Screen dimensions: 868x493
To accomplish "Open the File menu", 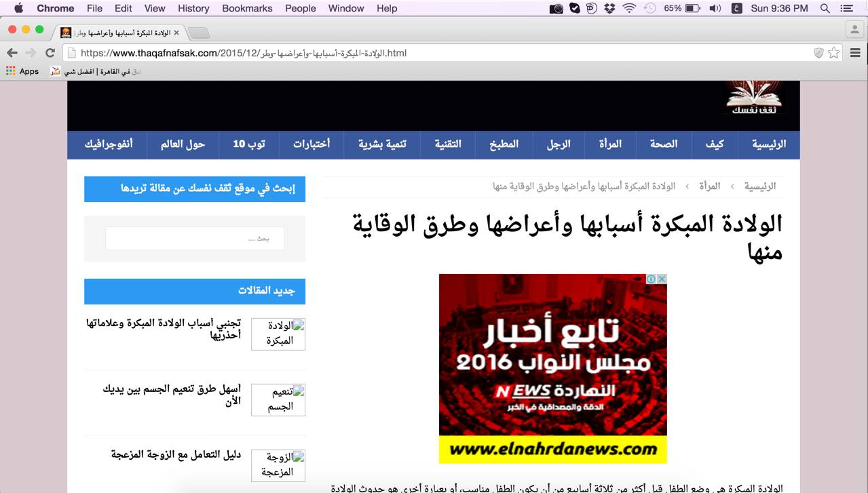I will tap(94, 8).
